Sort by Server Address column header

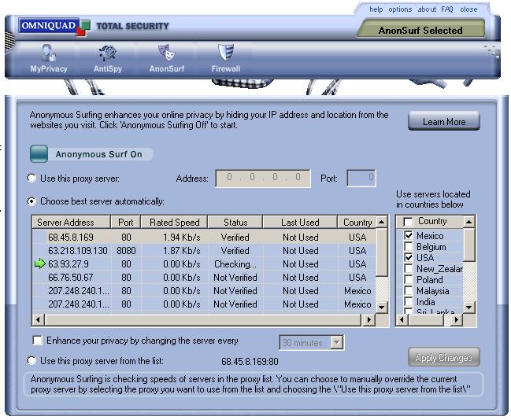pyautogui.click(x=71, y=223)
